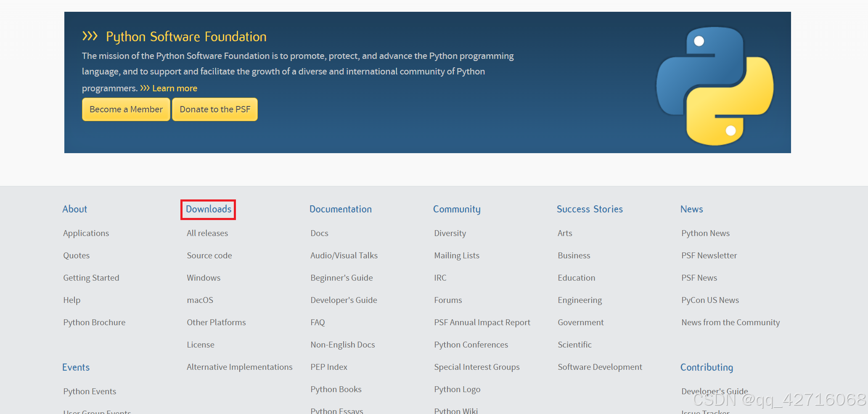868x414 pixels.
Task: Open the Python News link
Action: coord(706,233)
